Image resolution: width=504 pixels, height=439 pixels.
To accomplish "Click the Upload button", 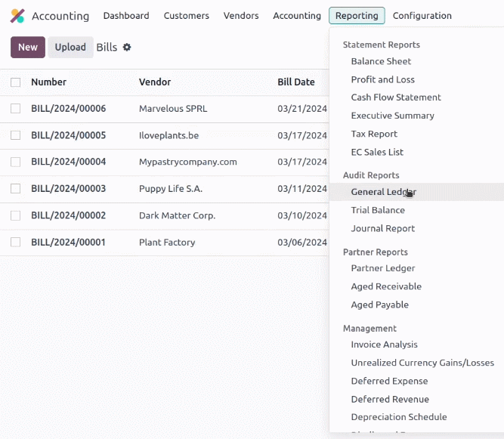I will point(70,48).
